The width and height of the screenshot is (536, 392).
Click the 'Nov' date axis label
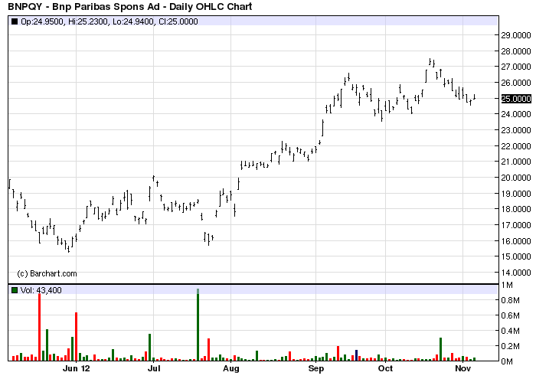coord(462,368)
